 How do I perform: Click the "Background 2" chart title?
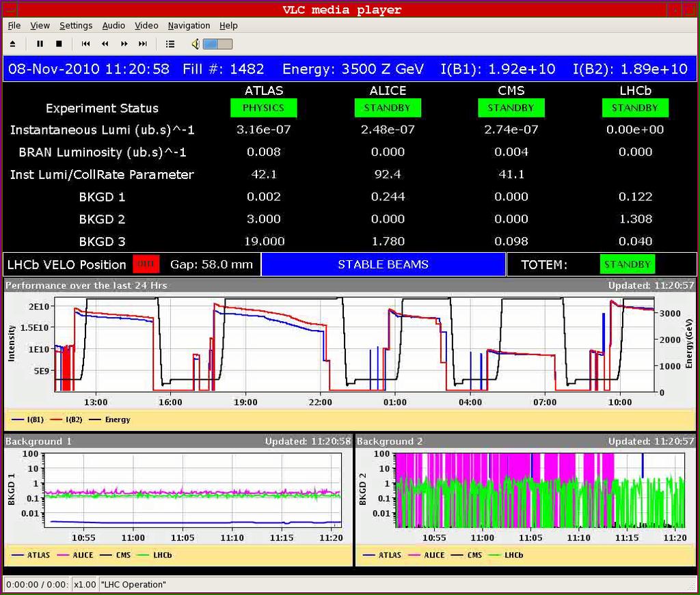coord(390,441)
